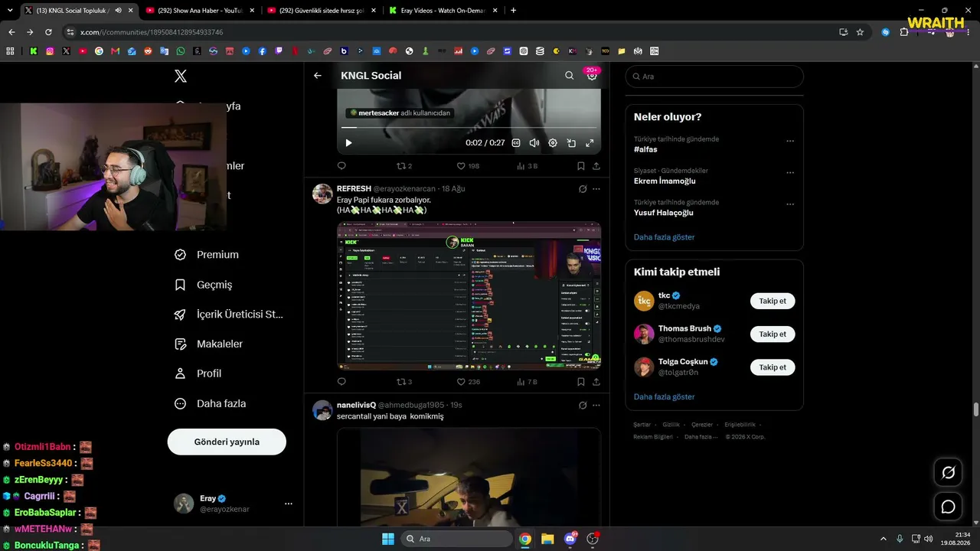980x551 pixels.
Task: Open Grok for the nanelivisQ post
Action: click(x=583, y=406)
